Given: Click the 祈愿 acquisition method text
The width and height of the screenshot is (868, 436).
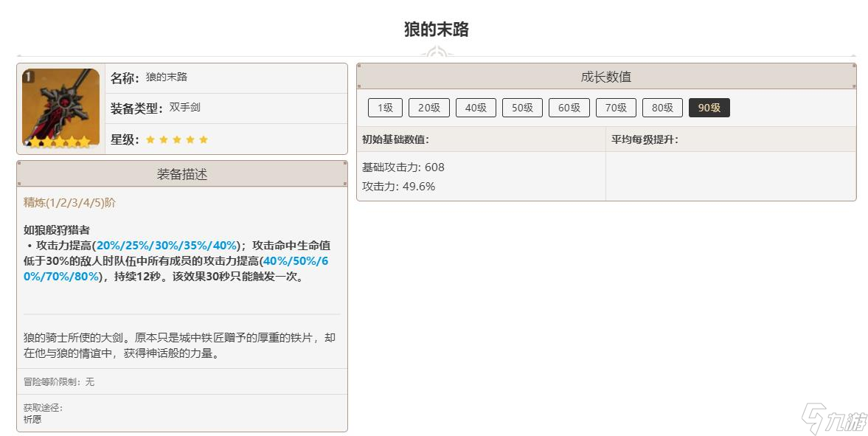Looking at the screenshot, I should [x=32, y=419].
